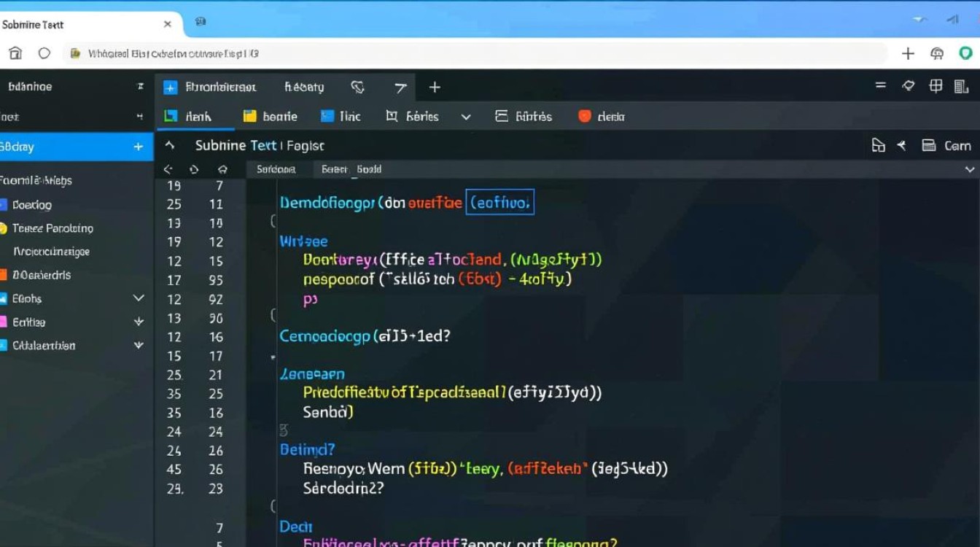980x547 pixels.
Task: Click the magnifier icon next to Series
Action: click(x=391, y=116)
